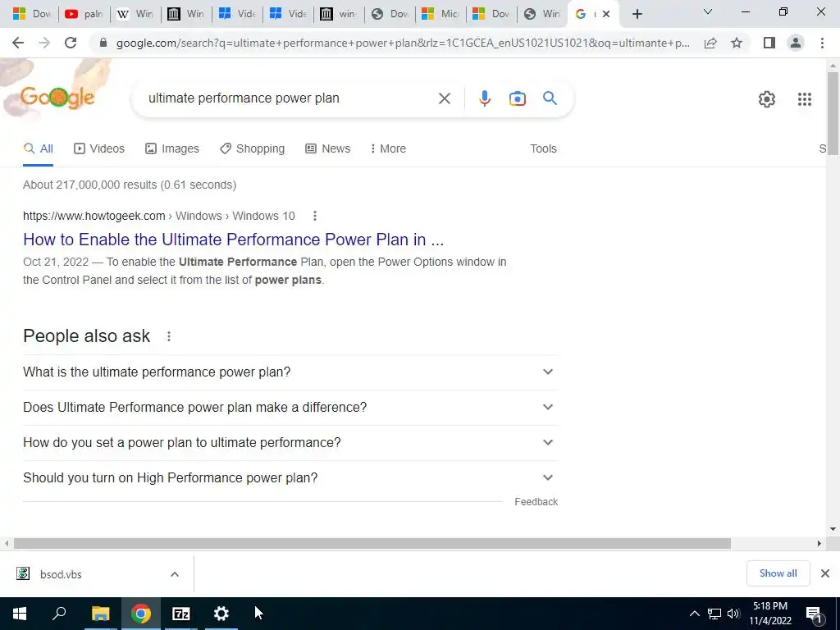The image size is (840, 630).
Task: Click the vertical scrollbar thumb
Action: click(x=833, y=113)
